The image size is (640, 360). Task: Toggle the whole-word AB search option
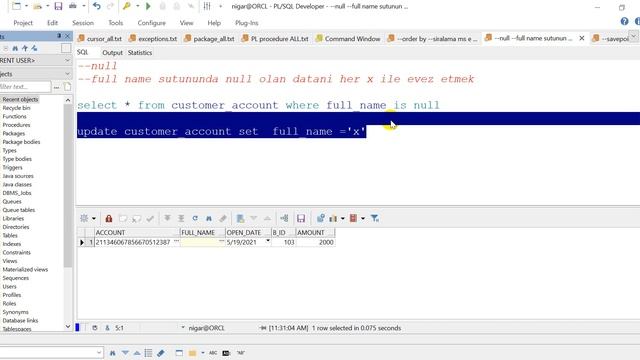click(x=226, y=353)
